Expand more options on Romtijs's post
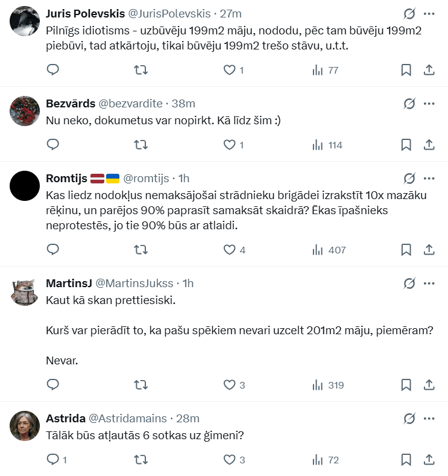The image size is (448, 476). coord(429,178)
